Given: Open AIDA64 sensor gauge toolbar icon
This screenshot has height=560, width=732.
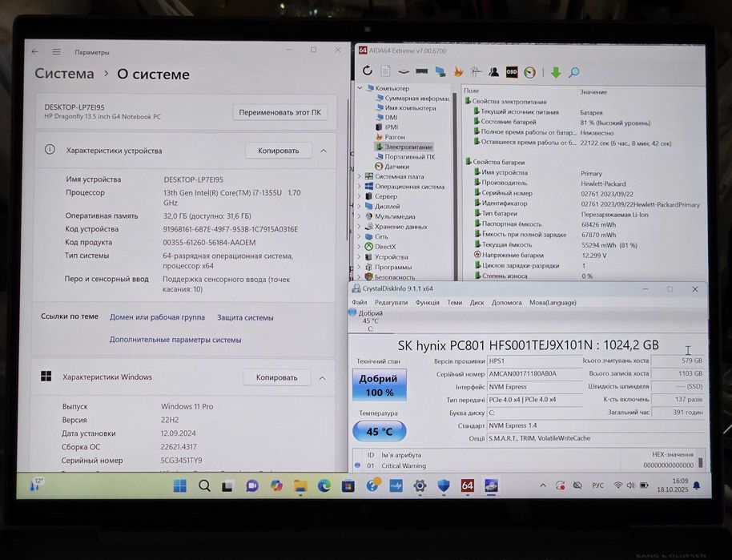Looking at the screenshot, I should tap(530, 72).
